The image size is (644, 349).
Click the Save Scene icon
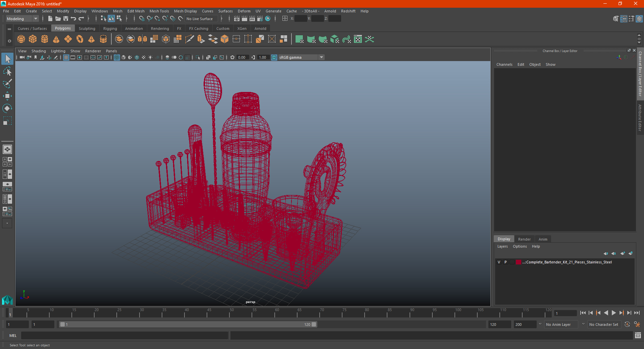[66, 19]
